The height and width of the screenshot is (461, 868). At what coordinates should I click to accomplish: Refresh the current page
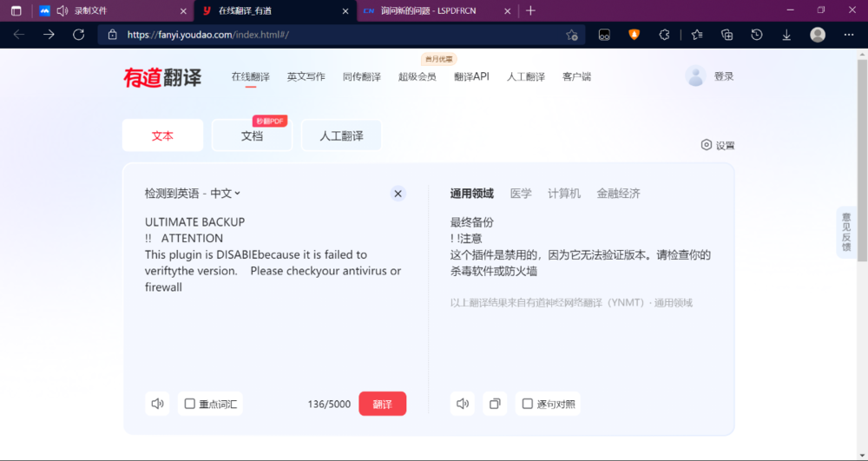[x=79, y=35]
